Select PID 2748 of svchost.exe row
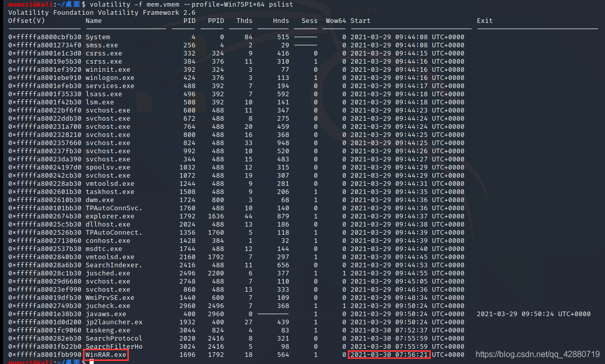Viewport: 605px width, 364px height. click(x=187, y=281)
